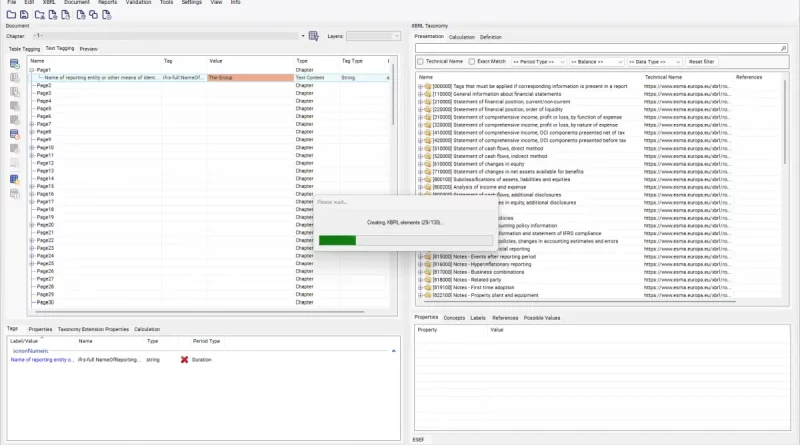Open the Chapter dropdown arrow
This screenshot has height=445, width=800.
pyautogui.click(x=303, y=36)
